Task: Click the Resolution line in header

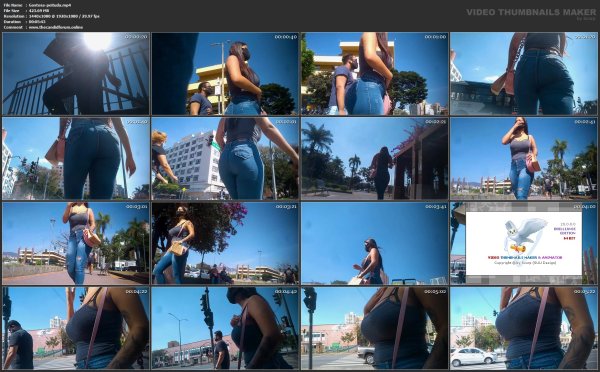Action: tap(51, 16)
